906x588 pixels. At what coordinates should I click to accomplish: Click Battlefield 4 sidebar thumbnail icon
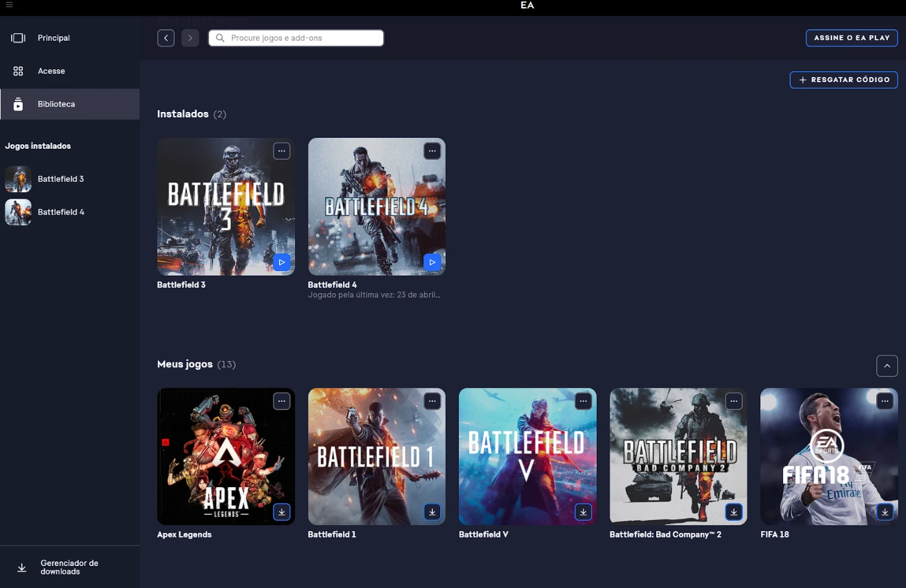tap(18, 212)
